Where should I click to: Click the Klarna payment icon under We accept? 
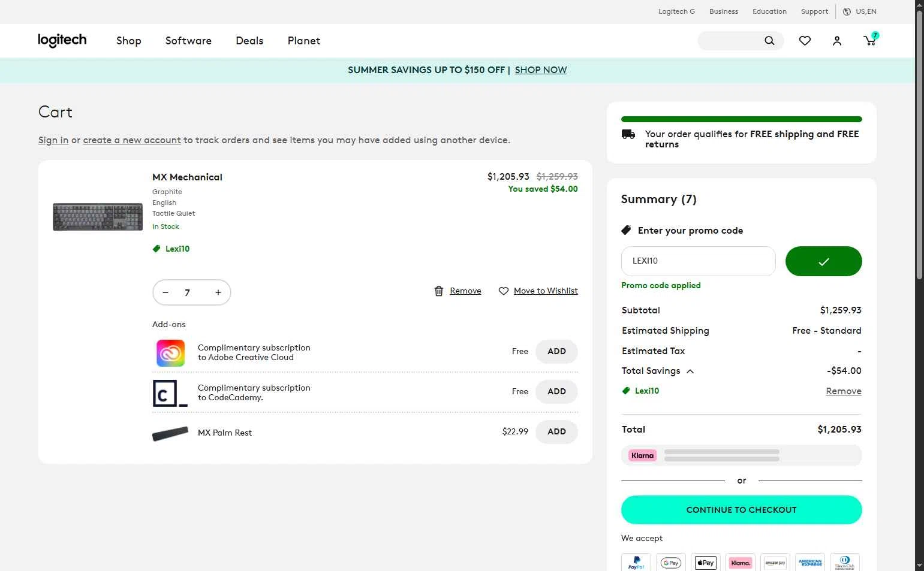click(x=741, y=563)
